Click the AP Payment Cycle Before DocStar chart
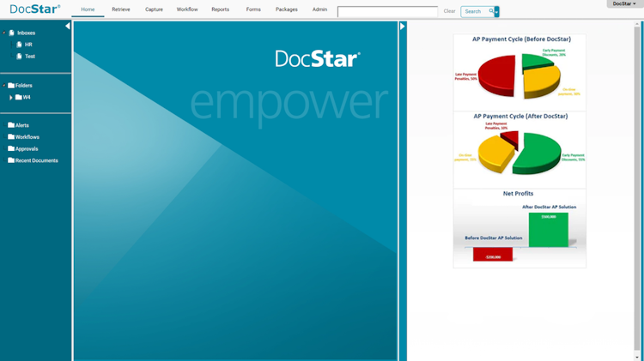 (x=519, y=72)
